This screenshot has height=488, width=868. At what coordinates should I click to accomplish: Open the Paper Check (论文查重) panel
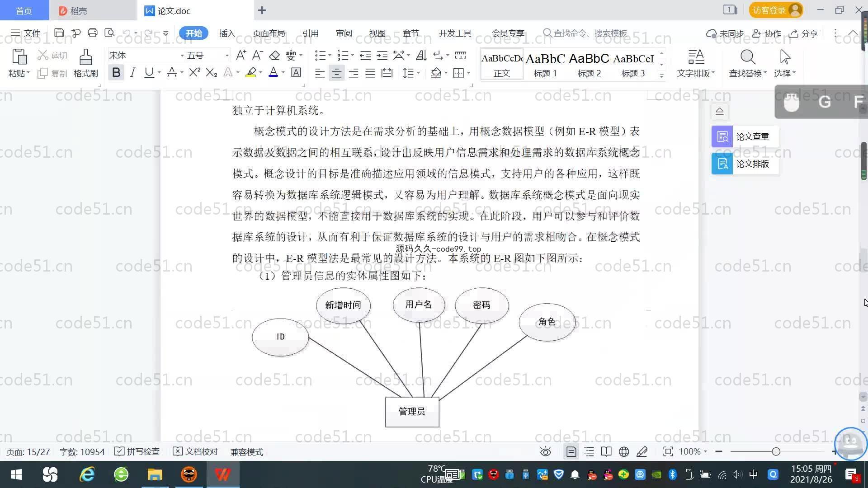click(745, 136)
